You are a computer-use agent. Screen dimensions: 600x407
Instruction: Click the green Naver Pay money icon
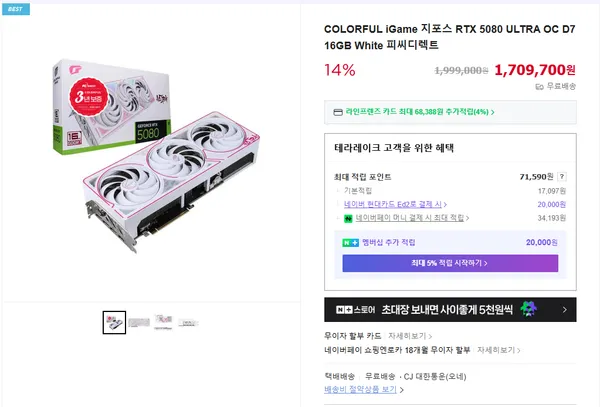click(348, 217)
